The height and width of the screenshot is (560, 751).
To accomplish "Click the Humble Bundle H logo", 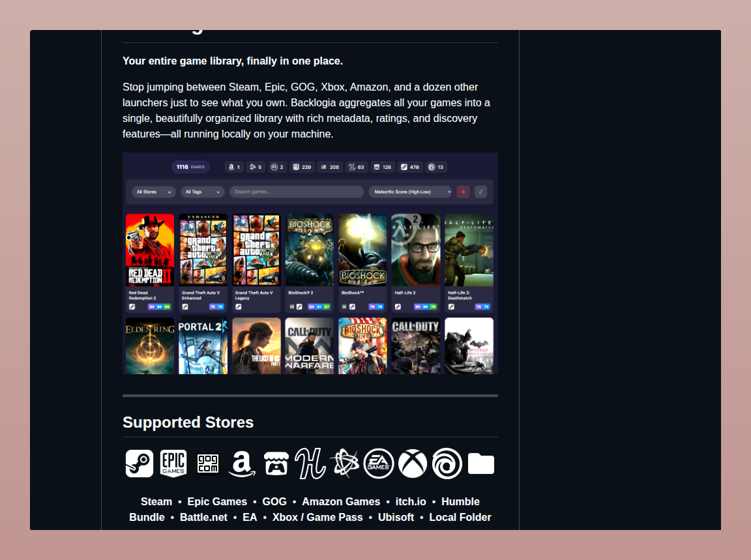I will point(310,464).
